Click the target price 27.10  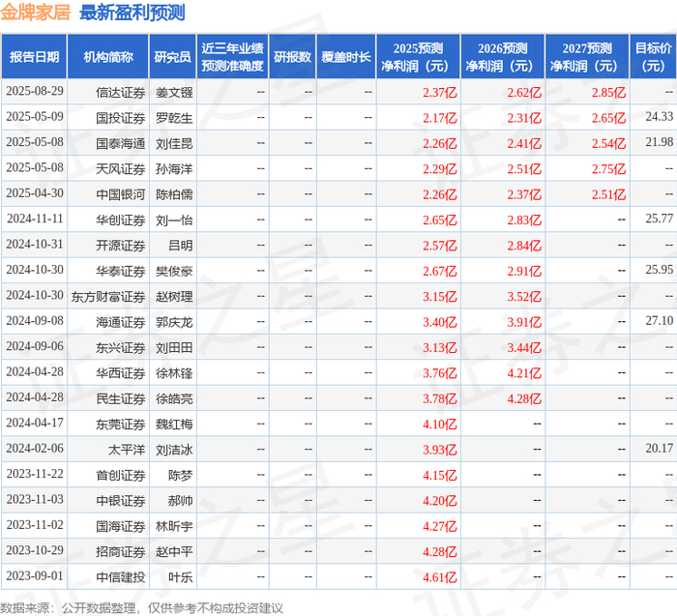coord(660,320)
